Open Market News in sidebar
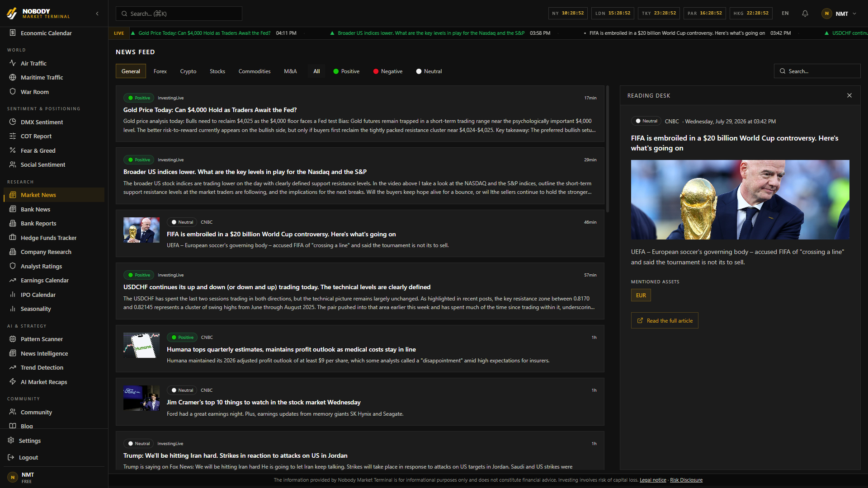Screen dimensions: 868x488 tap(54, 195)
